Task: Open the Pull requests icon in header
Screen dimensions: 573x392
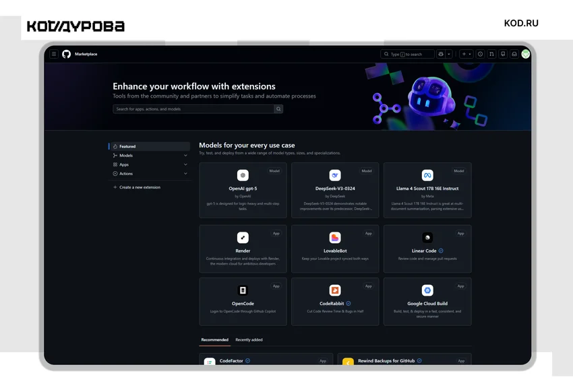Action: [491, 54]
